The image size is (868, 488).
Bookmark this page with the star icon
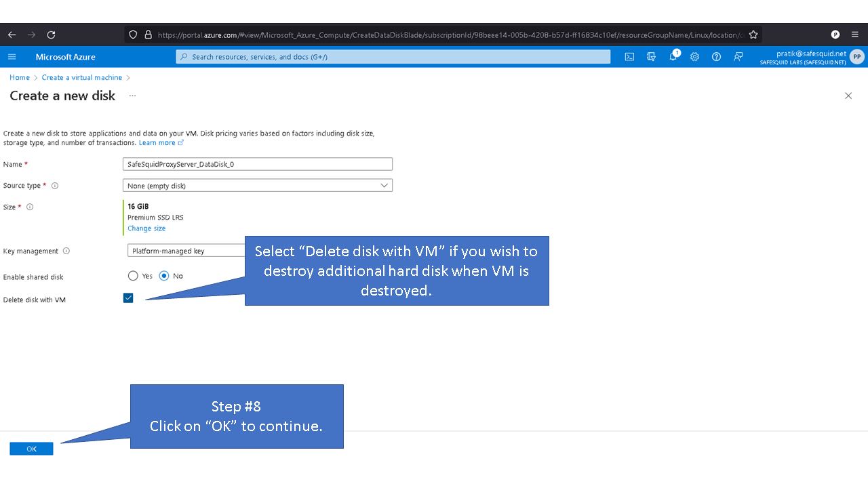[753, 35]
